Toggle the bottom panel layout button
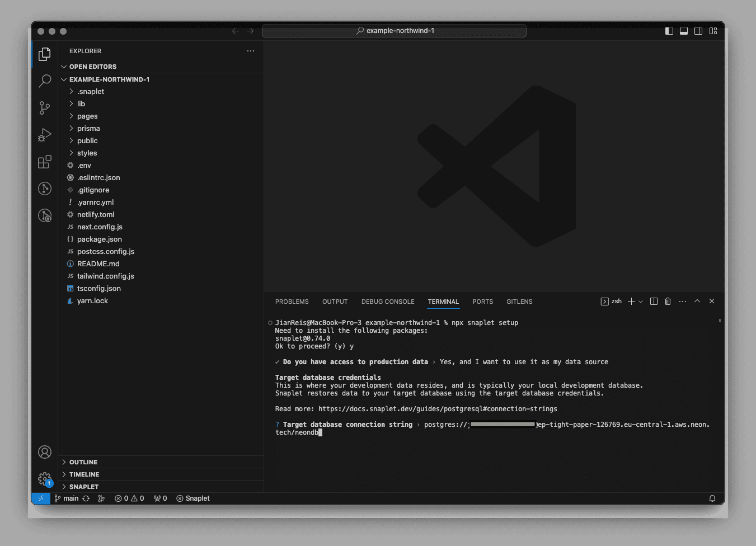Screen dimensions: 756x546 pos(684,31)
